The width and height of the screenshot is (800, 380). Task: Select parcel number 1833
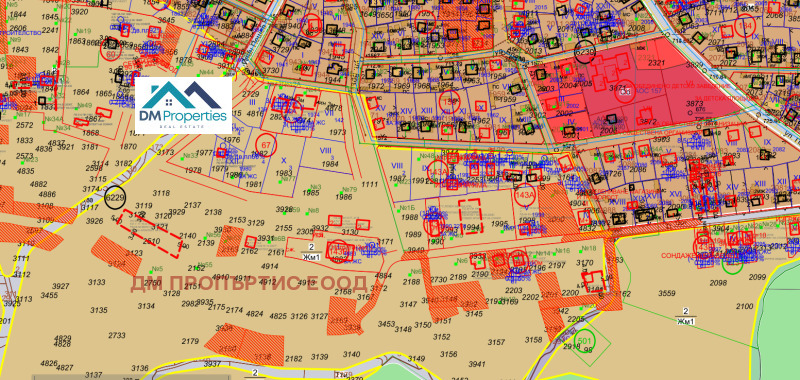tap(24, 141)
